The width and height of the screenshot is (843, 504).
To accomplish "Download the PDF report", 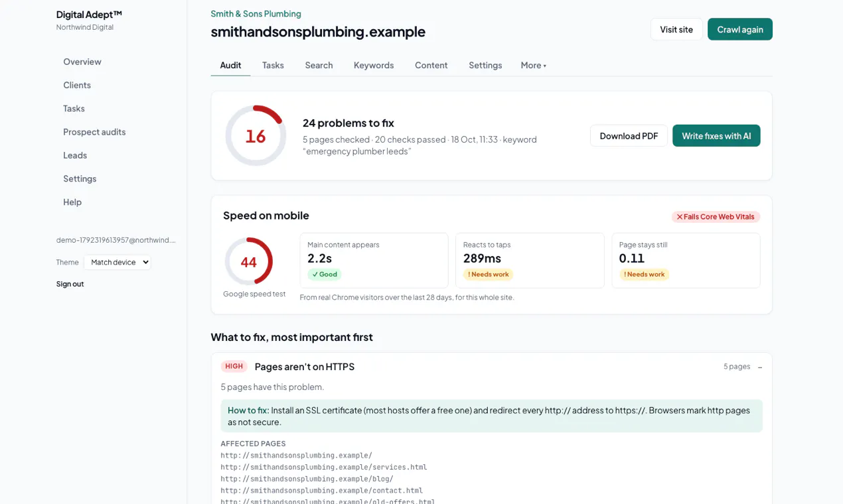I will (629, 136).
